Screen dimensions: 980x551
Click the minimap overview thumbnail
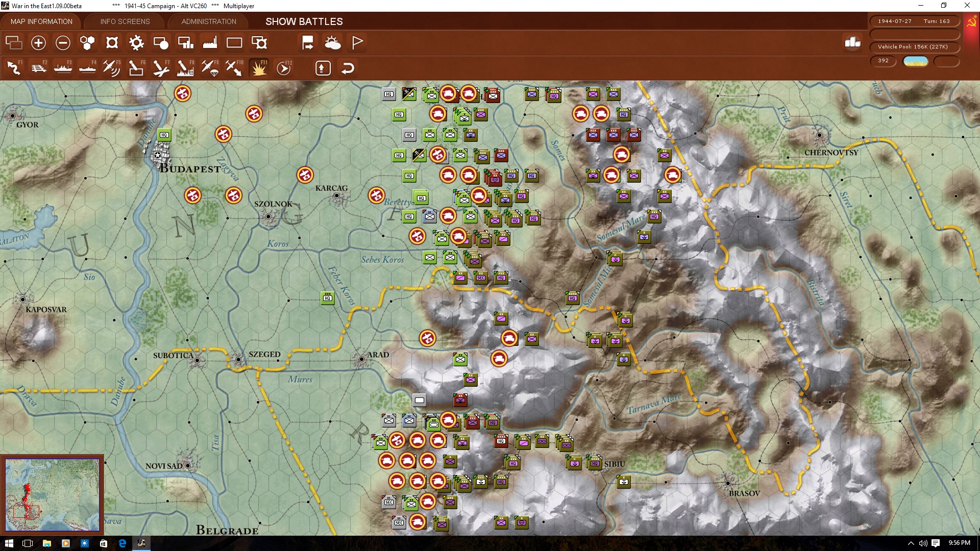tap(52, 494)
